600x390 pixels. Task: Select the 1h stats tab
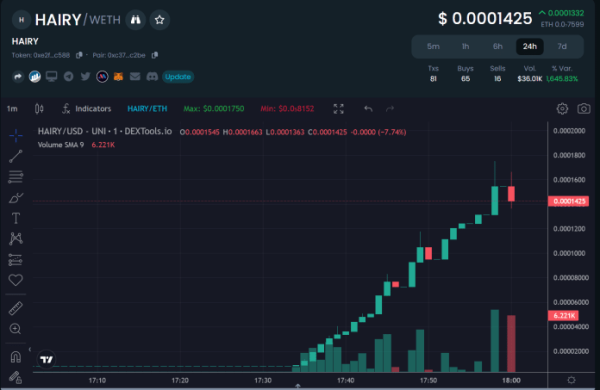(465, 47)
